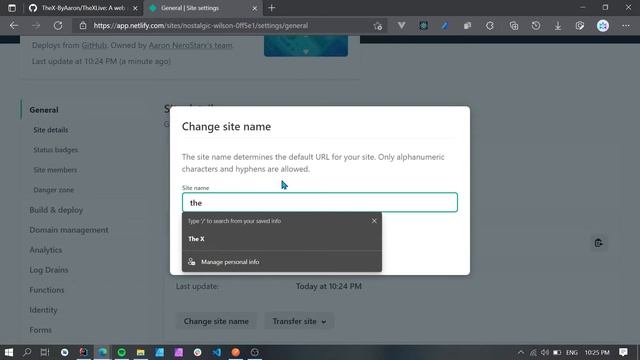The height and width of the screenshot is (360, 640).
Task: Reload the page with the refresh icon
Action: pos(58,26)
